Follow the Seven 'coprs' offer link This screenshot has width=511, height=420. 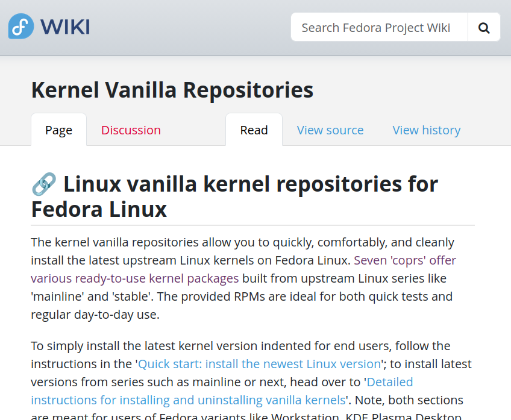(x=405, y=260)
